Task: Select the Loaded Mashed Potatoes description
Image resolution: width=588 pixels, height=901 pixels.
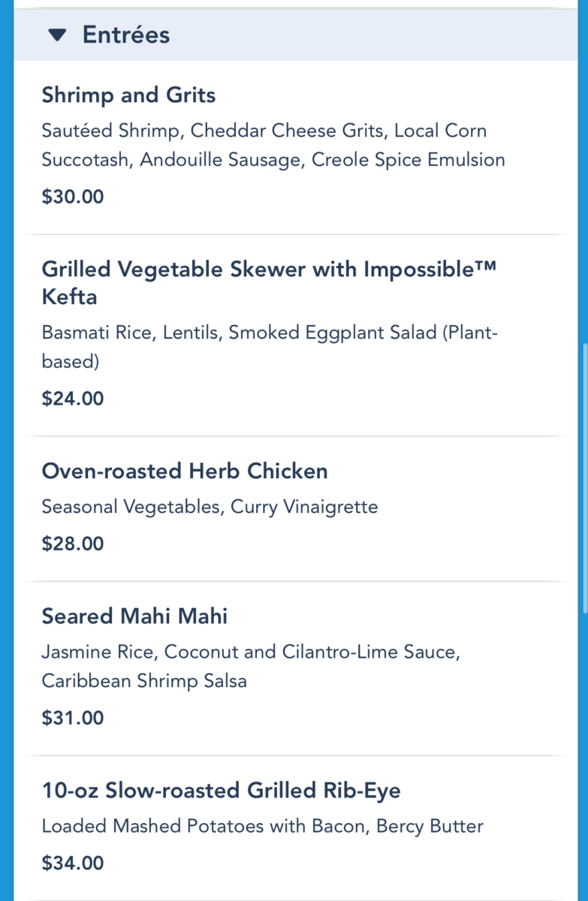Action: (x=262, y=826)
